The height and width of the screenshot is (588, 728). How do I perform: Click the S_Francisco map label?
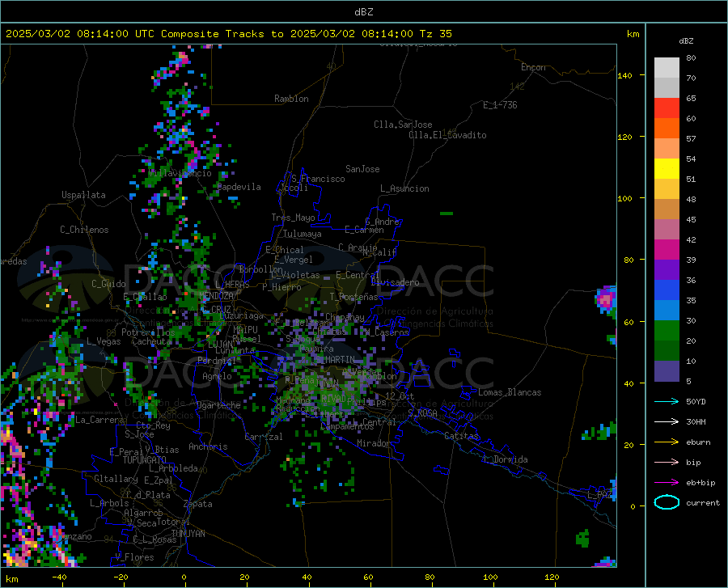318,179
